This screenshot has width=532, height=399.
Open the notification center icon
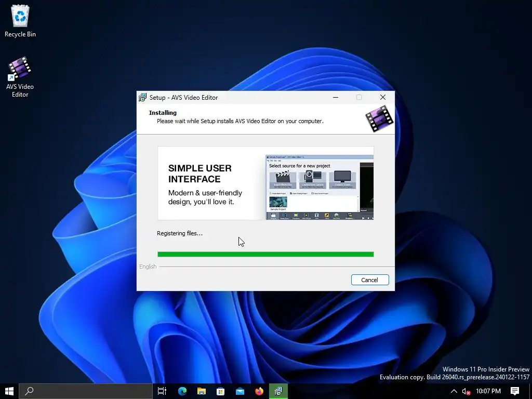[x=515, y=391]
